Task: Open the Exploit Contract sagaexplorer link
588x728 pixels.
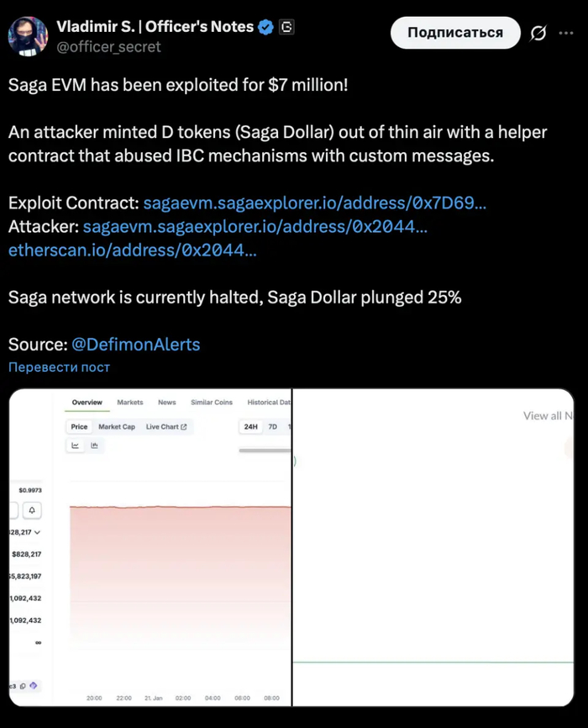Action: point(314,203)
